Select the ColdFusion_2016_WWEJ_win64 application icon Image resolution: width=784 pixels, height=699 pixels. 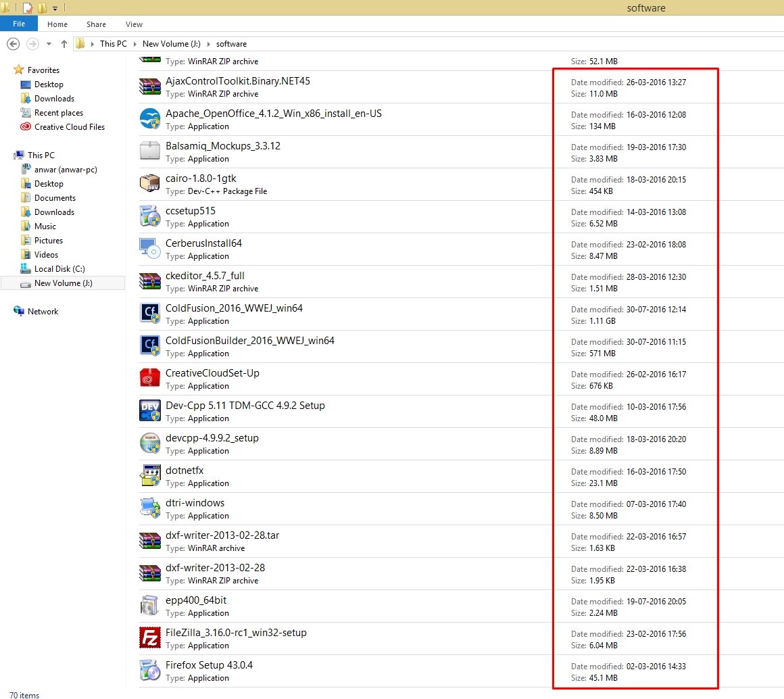tap(149, 313)
